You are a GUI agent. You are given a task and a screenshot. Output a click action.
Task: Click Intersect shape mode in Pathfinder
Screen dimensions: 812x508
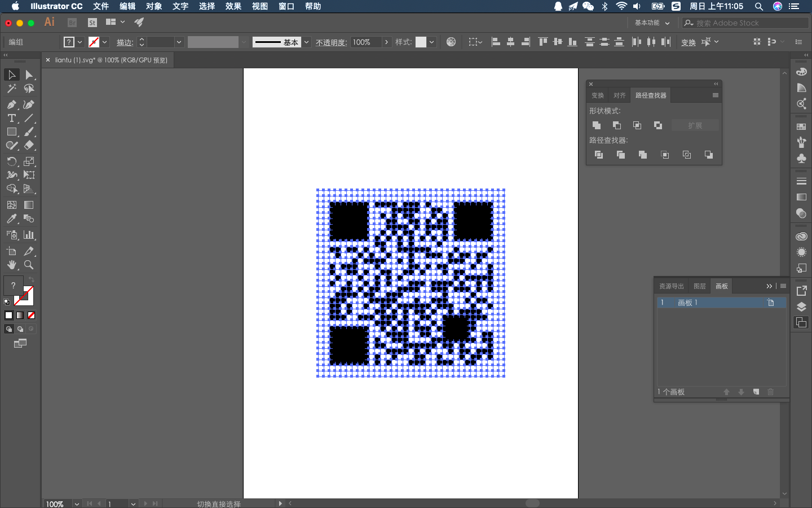[x=637, y=125]
